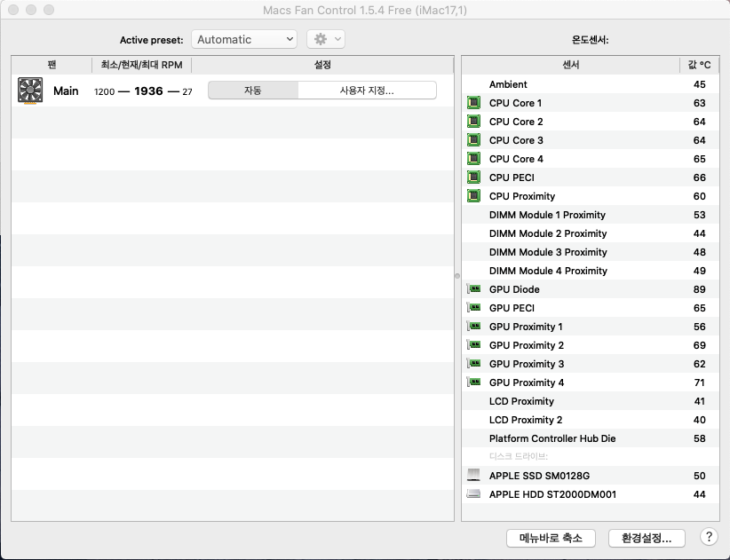Click the minimum RPM value 1200
730x560 pixels.
coord(104,91)
